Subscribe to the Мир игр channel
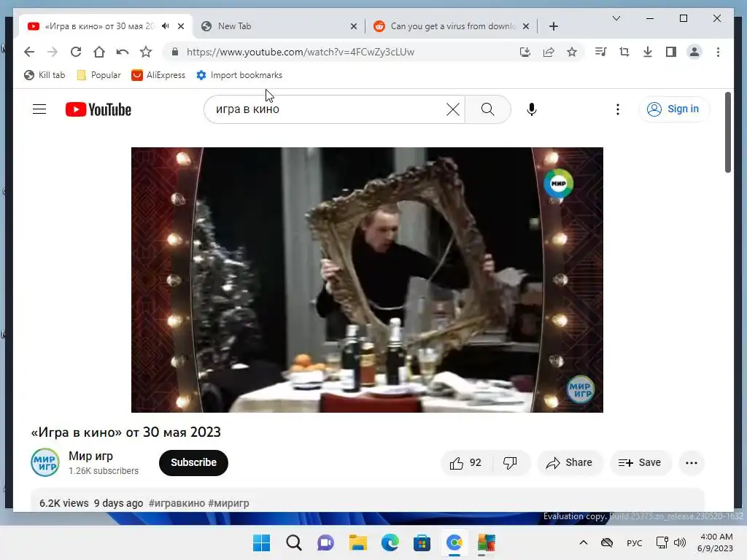This screenshot has height=560, width=747. (x=193, y=462)
